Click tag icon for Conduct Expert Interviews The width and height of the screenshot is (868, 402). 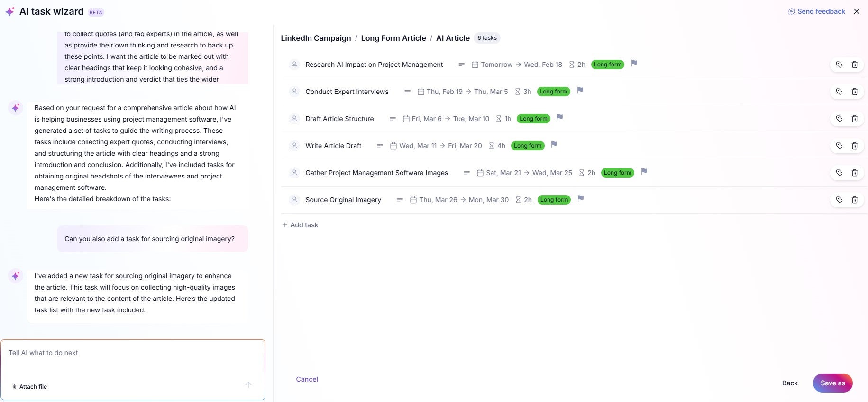(x=839, y=92)
